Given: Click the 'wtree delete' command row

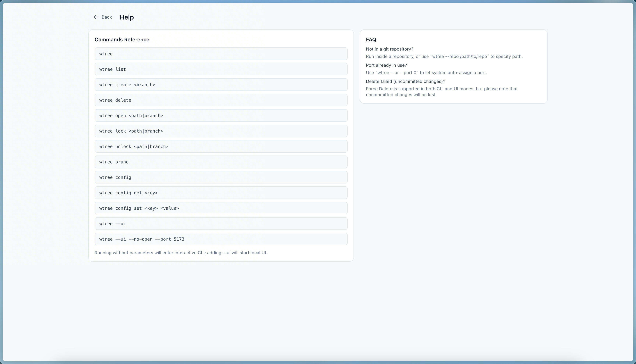Looking at the screenshot, I should (x=221, y=100).
